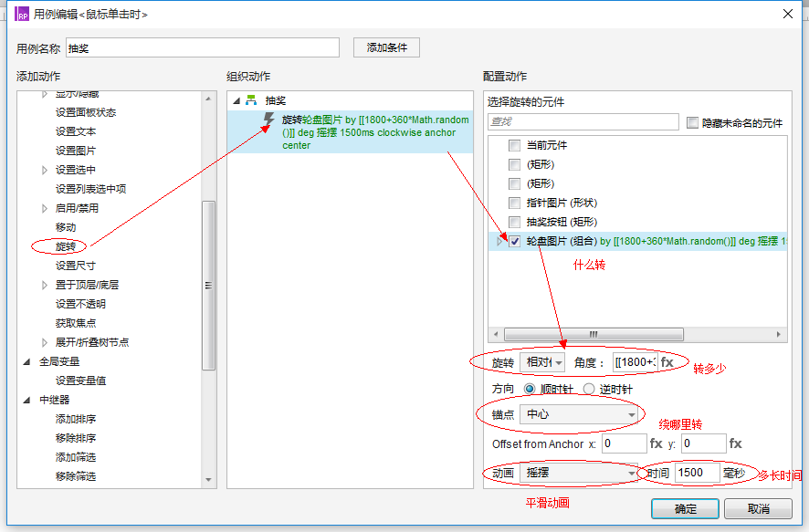The height and width of the screenshot is (532, 809).
Task: Select the 逆时针 radio button
Action: point(589,389)
